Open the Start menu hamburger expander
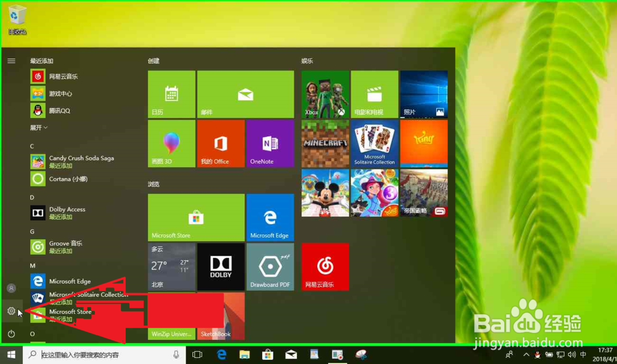This screenshot has height=364, width=617. [11, 60]
